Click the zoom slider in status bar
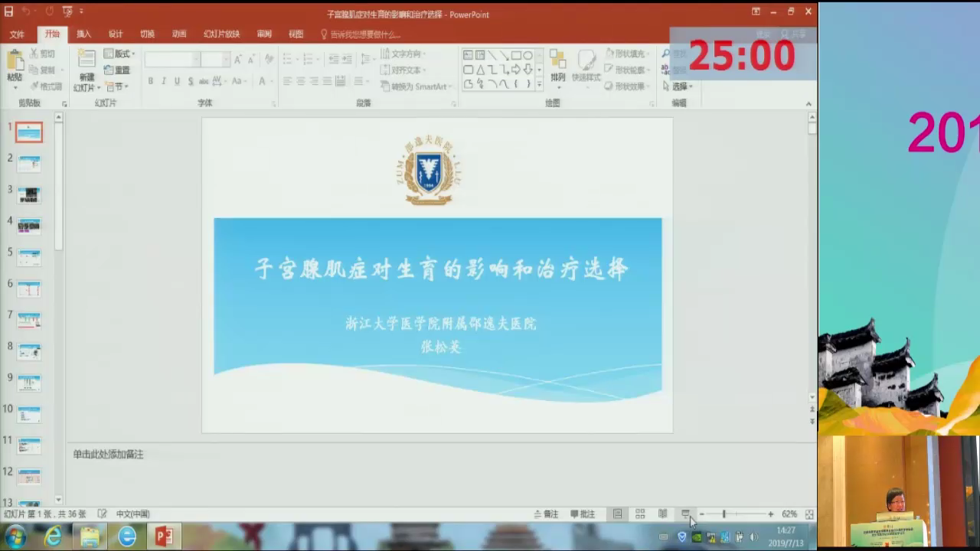This screenshot has height=551, width=980. [724, 514]
